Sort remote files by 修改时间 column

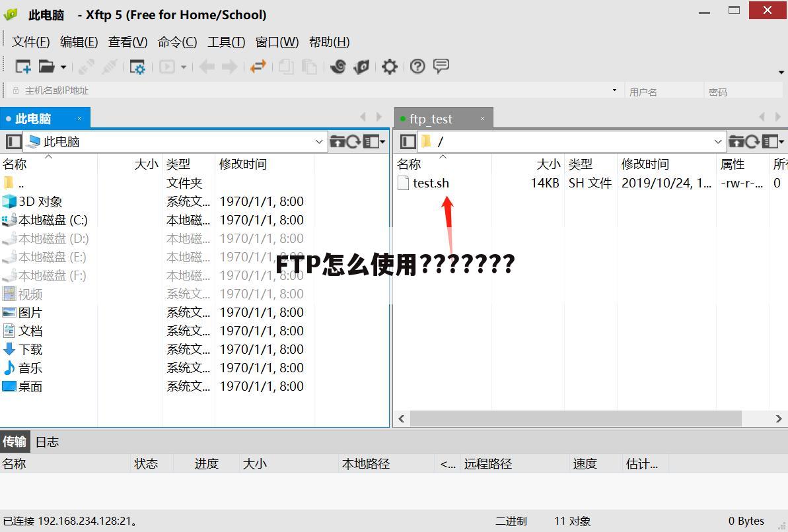[666, 164]
